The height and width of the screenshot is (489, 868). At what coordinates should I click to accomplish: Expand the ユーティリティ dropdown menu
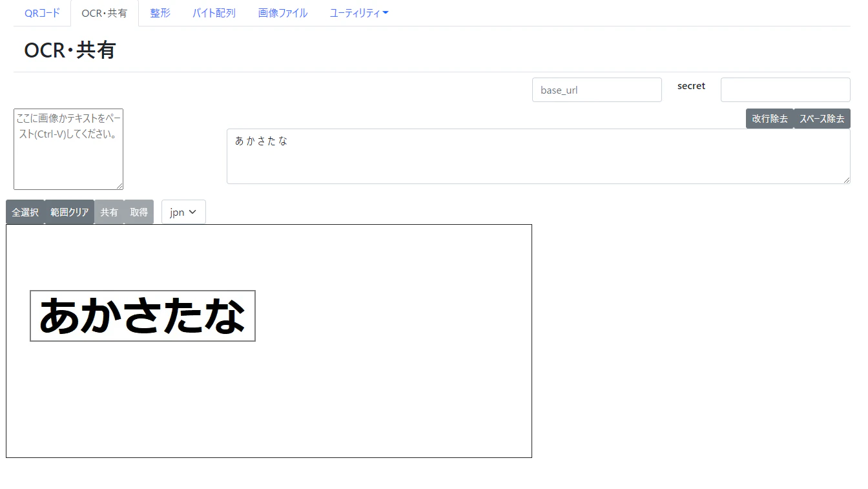(359, 13)
